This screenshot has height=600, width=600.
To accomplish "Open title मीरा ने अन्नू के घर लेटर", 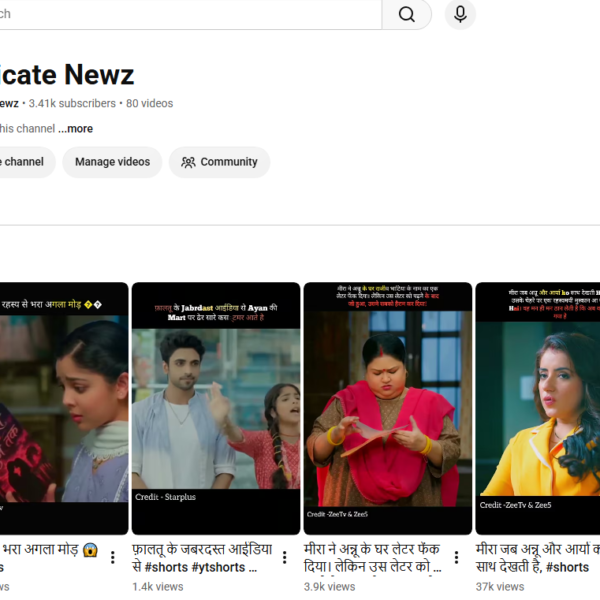I will pos(373,558).
